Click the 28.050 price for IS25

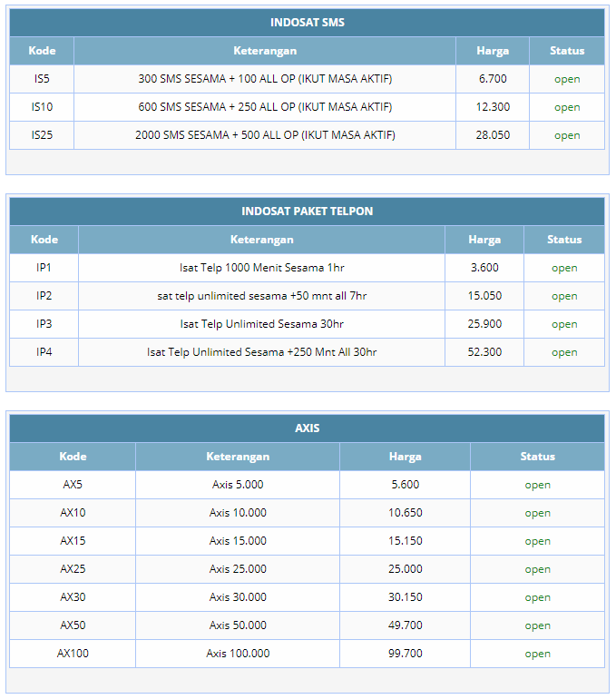coord(493,135)
